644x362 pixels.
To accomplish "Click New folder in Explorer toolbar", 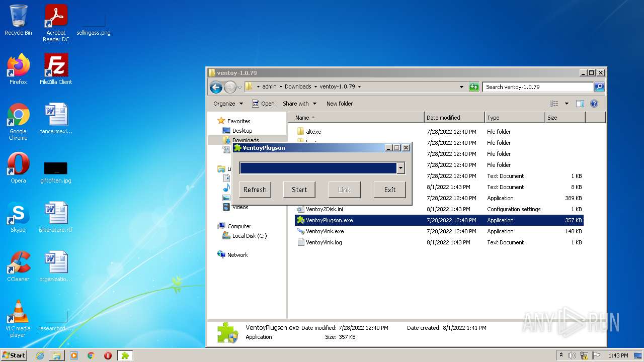I will pos(340,104).
